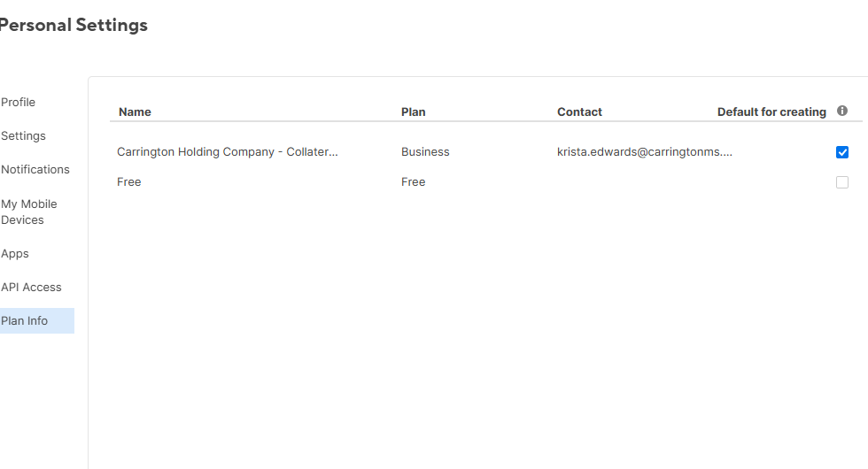
Task: Click the Name column header
Action: pos(135,112)
